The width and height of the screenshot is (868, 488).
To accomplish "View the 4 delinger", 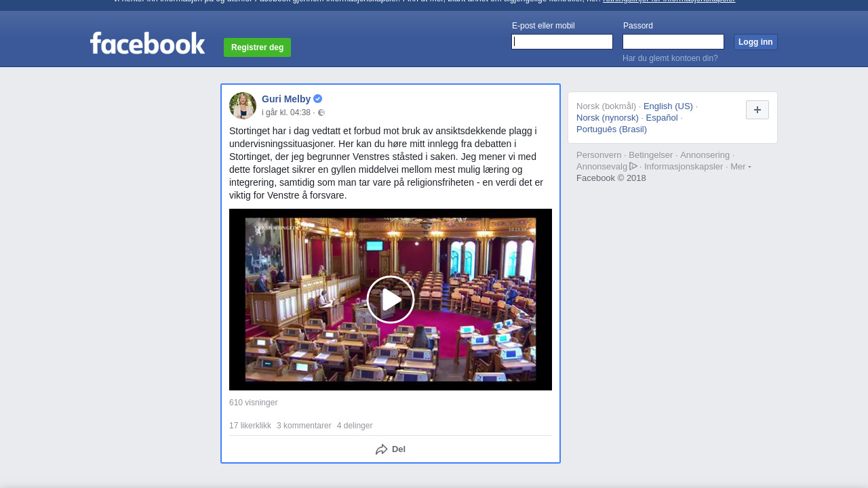I will 355,426.
